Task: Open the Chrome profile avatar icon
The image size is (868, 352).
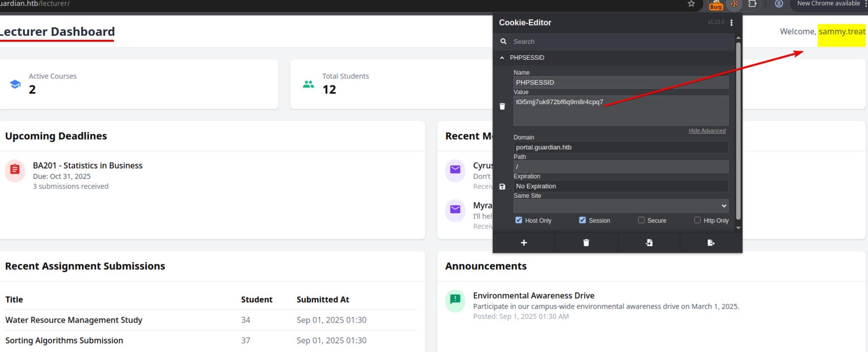Action: 778,4
